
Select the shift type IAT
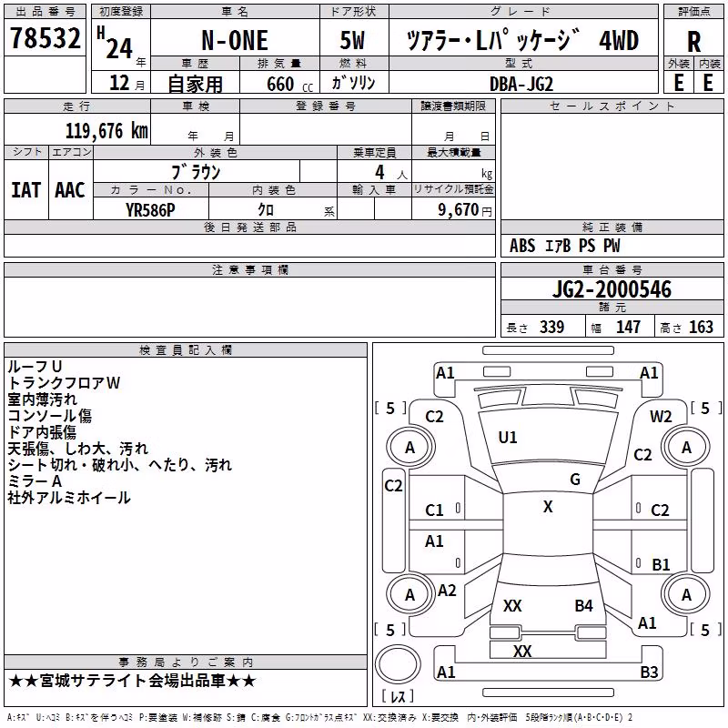[x=25, y=190]
